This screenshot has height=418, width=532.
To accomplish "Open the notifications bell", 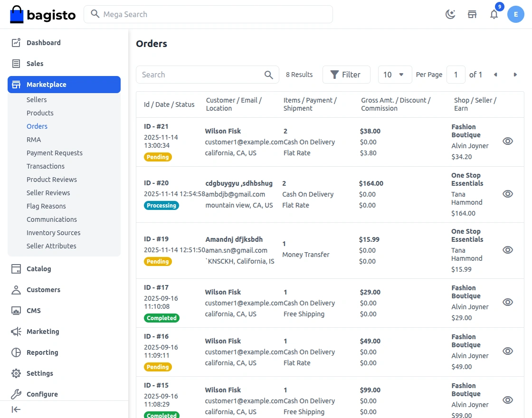I will coord(494,14).
